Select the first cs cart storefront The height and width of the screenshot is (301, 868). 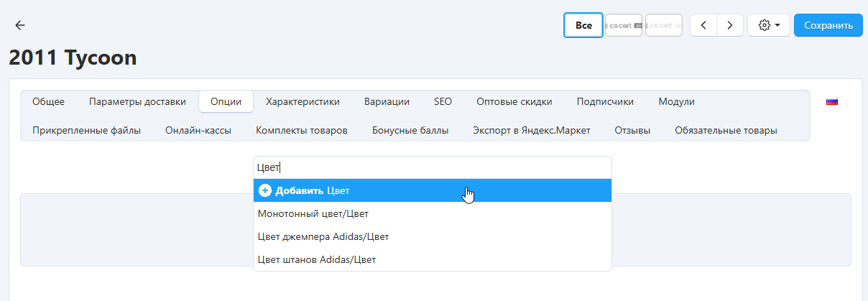pos(623,25)
